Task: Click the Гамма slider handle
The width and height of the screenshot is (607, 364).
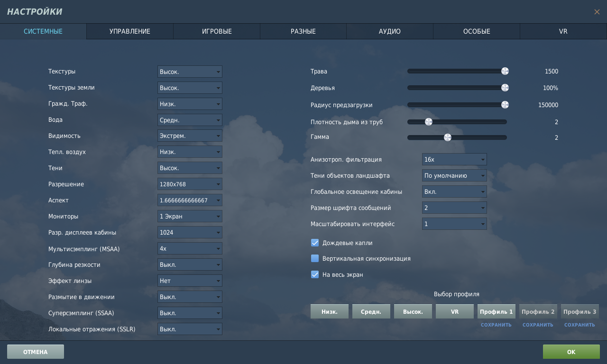Action: [x=447, y=137]
